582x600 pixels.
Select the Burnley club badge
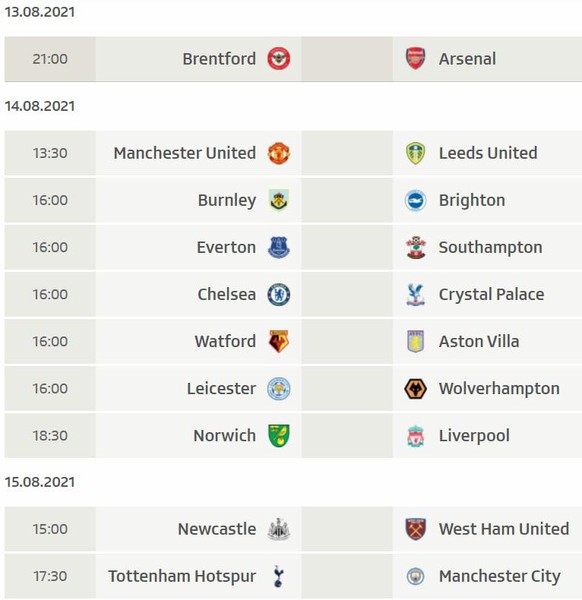coord(279,200)
